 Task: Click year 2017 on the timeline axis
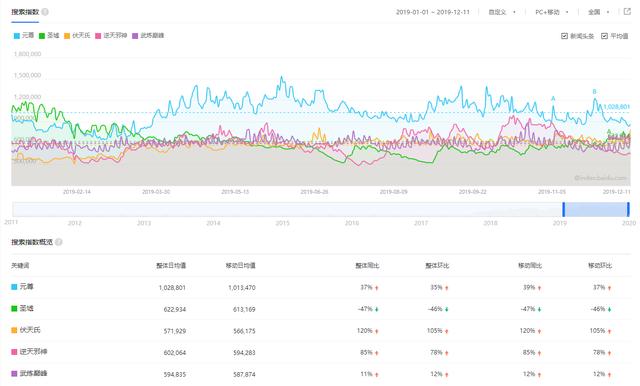pos(421,223)
